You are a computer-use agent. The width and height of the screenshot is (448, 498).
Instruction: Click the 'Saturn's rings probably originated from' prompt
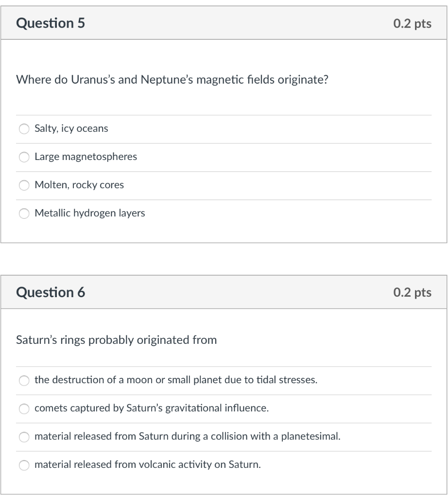click(x=117, y=340)
